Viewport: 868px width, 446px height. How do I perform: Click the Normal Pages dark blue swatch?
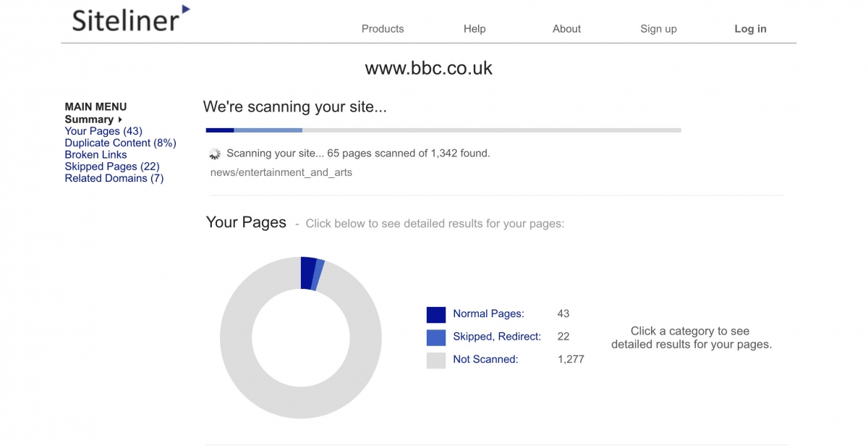pos(436,314)
